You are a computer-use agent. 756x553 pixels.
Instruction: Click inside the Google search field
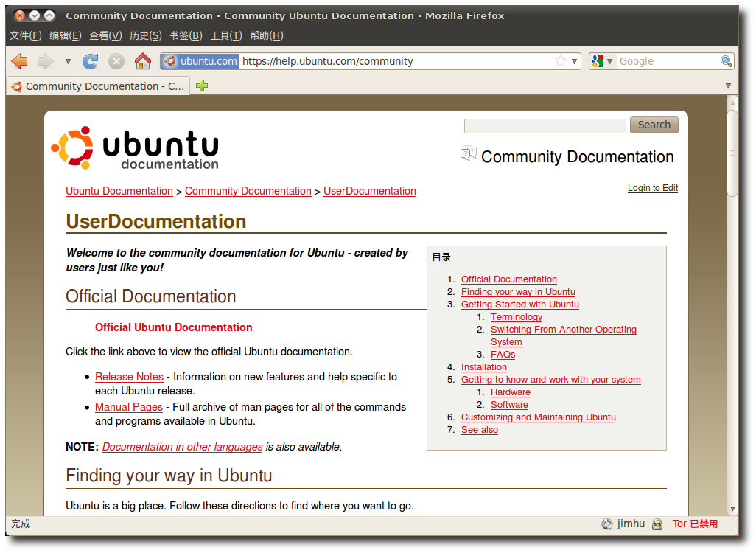[668, 61]
